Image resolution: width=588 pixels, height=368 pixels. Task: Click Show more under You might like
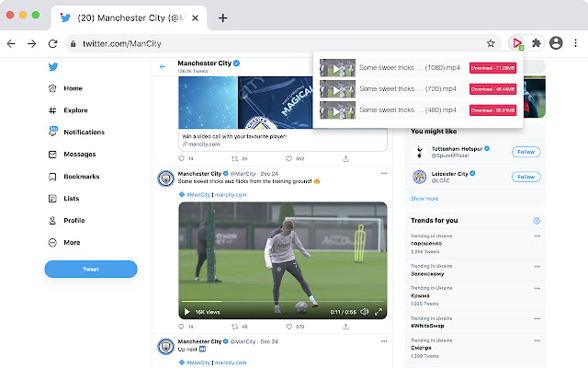424,199
